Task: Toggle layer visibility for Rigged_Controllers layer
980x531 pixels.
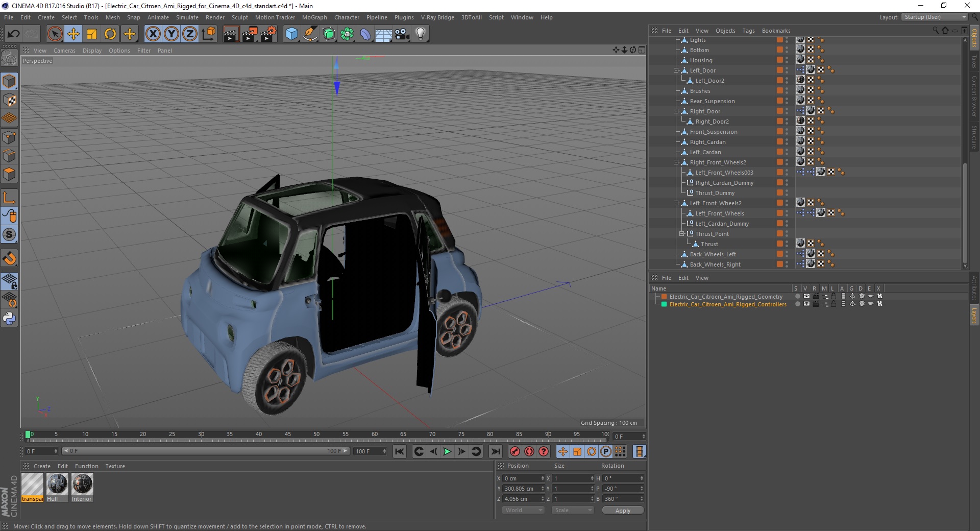Action: click(806, 304)
